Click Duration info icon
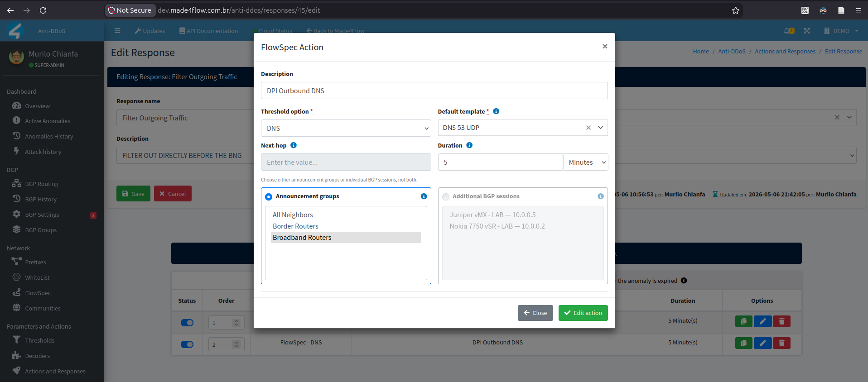Screen dimensions: 868x382 tap(469, 145)
